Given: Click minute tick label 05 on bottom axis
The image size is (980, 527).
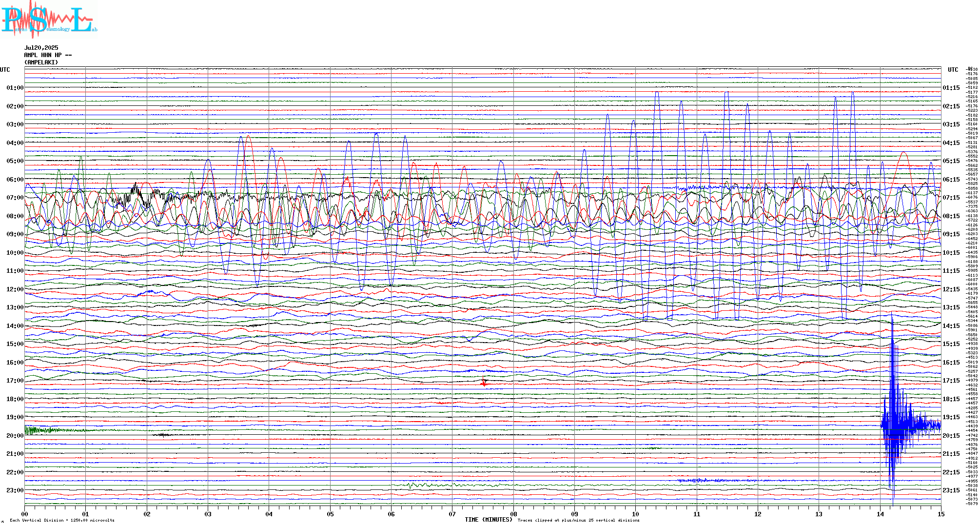Looking at the screenshot, I should pos(330,514).
